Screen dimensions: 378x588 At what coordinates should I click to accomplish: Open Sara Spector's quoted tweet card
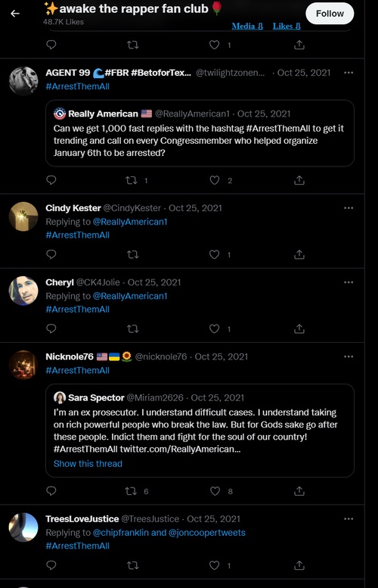[x=200, y=431]
